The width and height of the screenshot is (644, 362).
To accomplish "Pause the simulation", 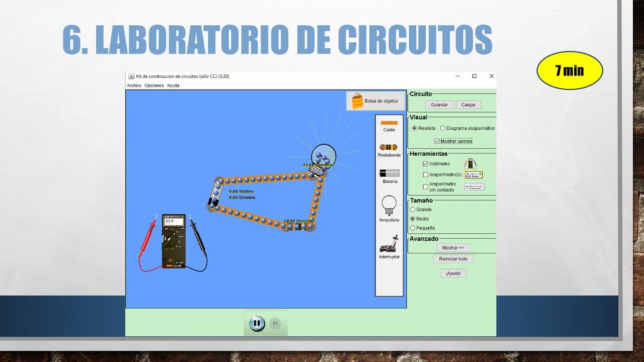I will pyautogui.click(x=257, y=323).
